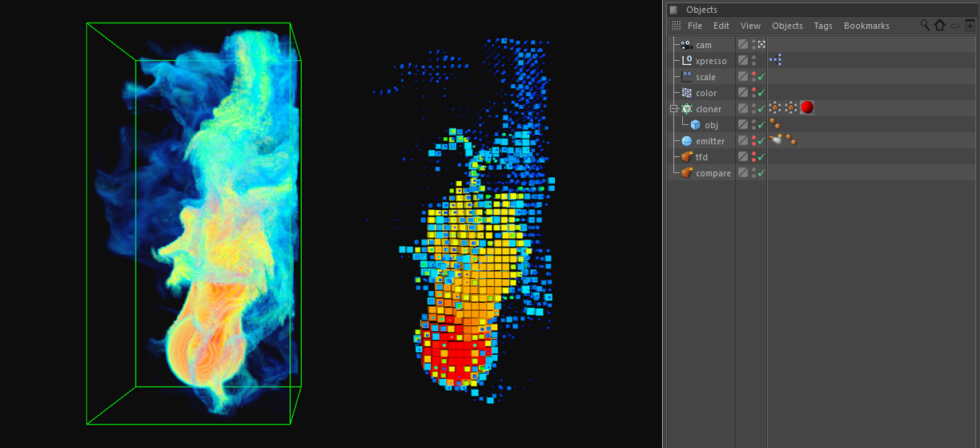Click the emitter sphere icon
The width and height of the screenshot is (980, 448).
click(x=686, y=141)
